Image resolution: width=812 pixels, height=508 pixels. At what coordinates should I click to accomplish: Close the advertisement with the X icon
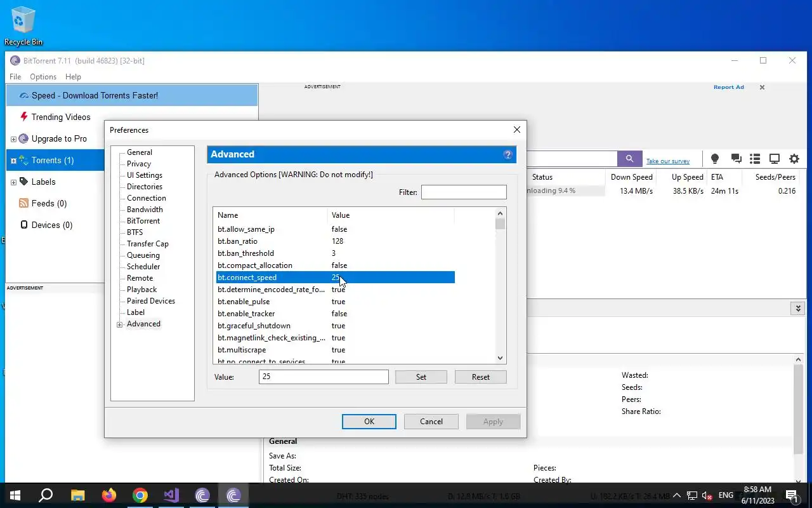click(762, 88)
